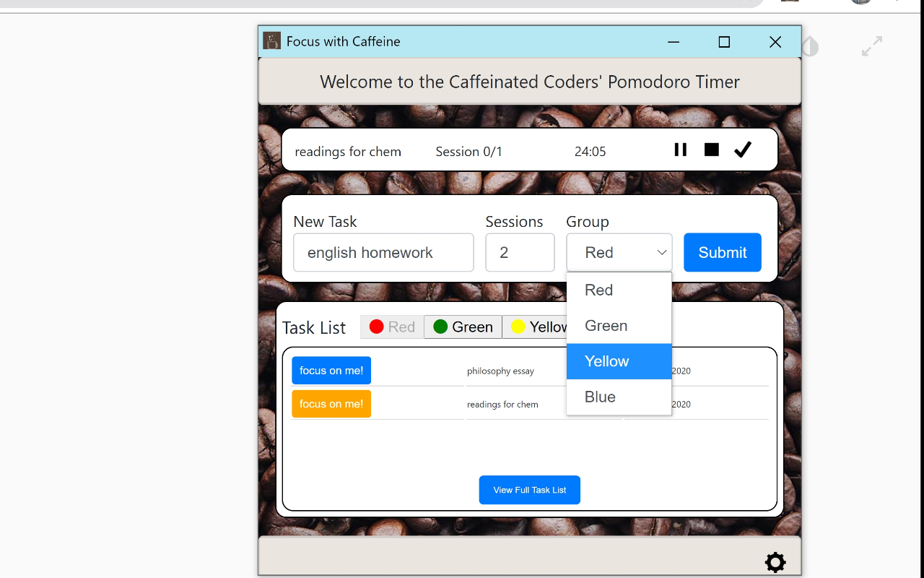924x578 pixels.
Task: Stop the current pomodoro session
Action: pos(711,150)
